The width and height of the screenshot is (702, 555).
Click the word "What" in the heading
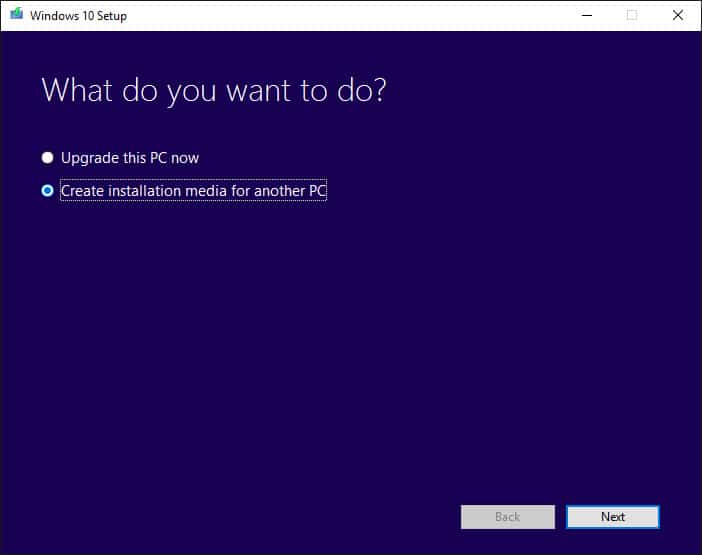(76, 91)
